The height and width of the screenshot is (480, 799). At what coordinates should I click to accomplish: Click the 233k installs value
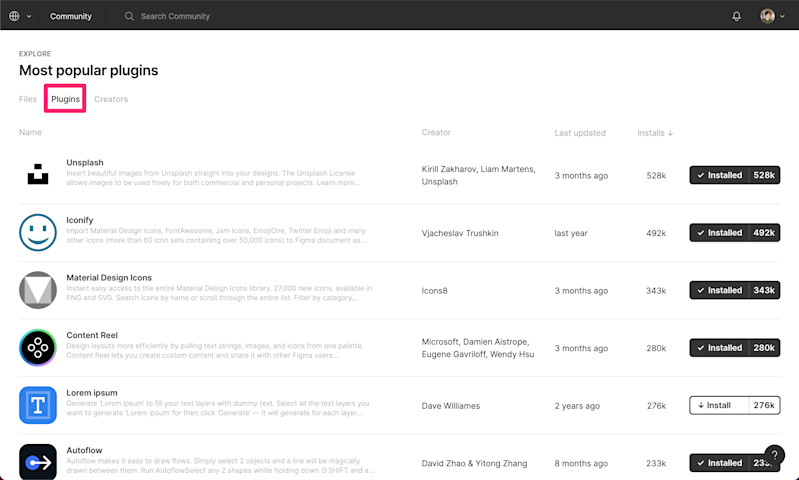(x=656, y=463)
